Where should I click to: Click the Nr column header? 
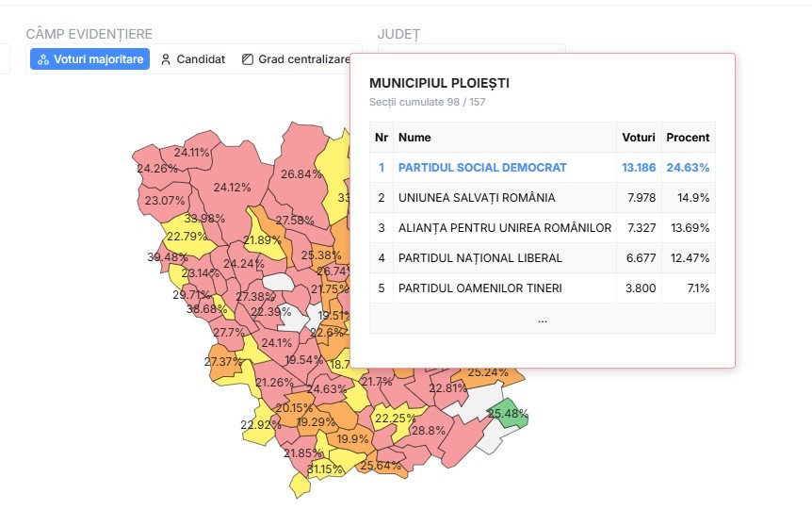coord(382,138)
